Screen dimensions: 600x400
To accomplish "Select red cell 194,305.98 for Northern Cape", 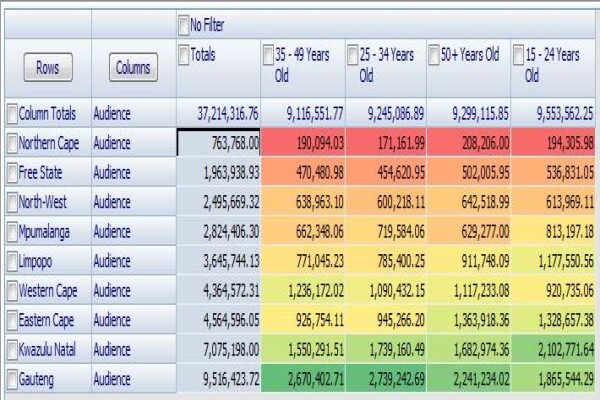I will point(553,142).
